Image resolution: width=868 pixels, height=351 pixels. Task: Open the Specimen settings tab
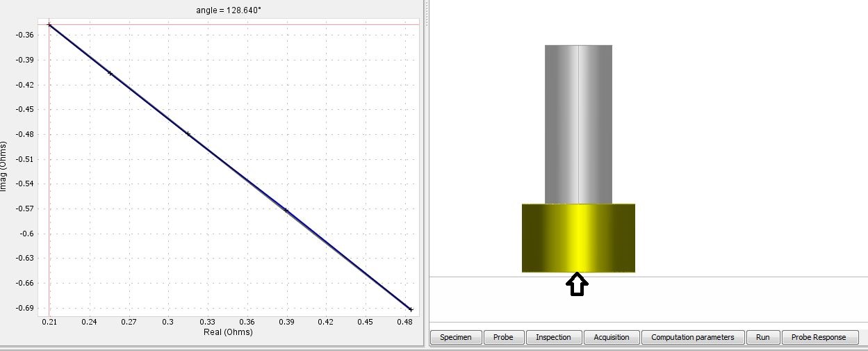pyautogui.click(x=456, y=337)
